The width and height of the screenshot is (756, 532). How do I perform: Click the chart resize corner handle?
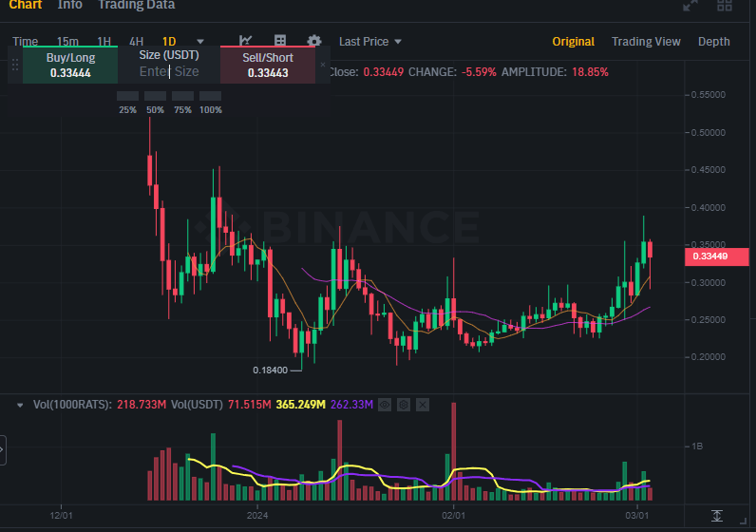pos(743,521)
